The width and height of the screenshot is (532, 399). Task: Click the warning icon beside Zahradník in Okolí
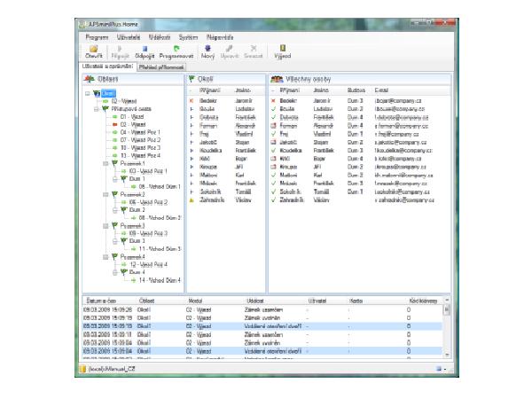(x=192, y=200)
